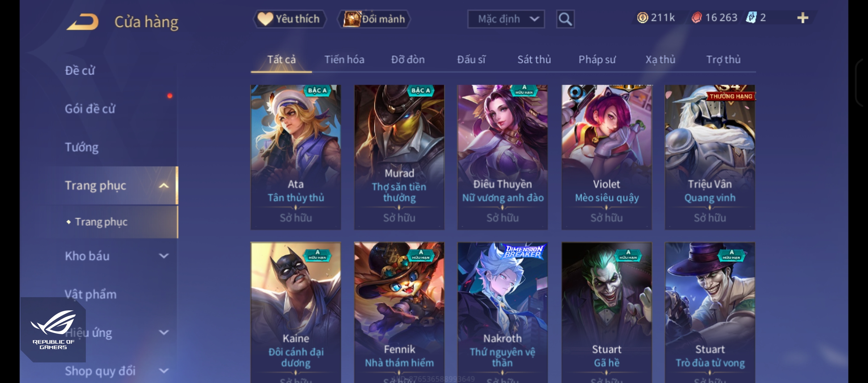Select Trang phục sub-item in sidebar
The image size is (868, 383).
pyautogui.click(x=101, y=222)
